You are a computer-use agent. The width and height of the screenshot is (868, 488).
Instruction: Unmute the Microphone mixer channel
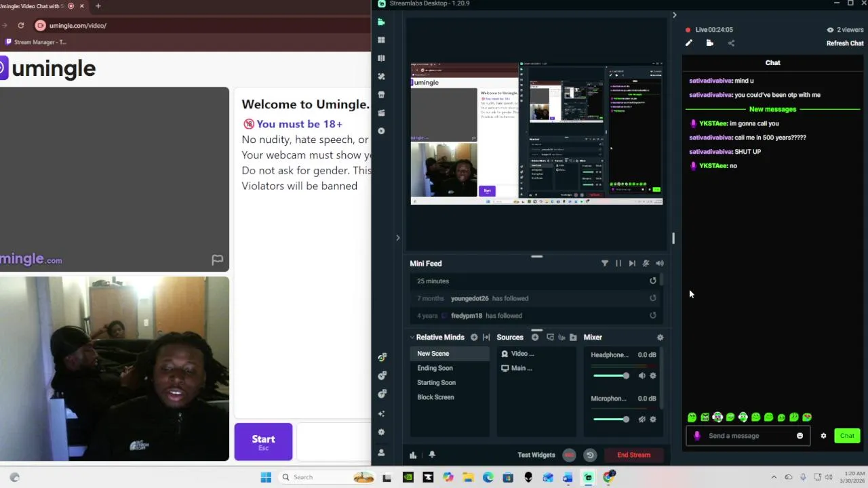coord(642,419)
